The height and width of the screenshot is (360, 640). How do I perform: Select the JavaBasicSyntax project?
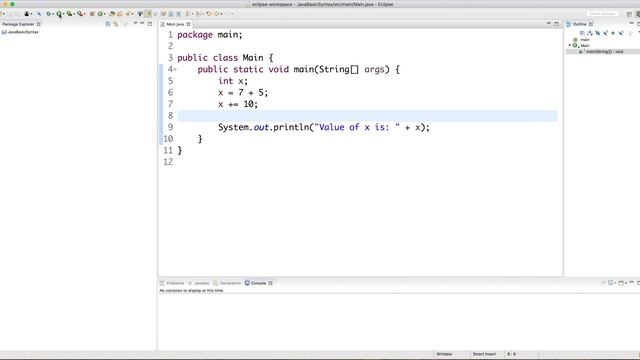[x=20, y=32]
